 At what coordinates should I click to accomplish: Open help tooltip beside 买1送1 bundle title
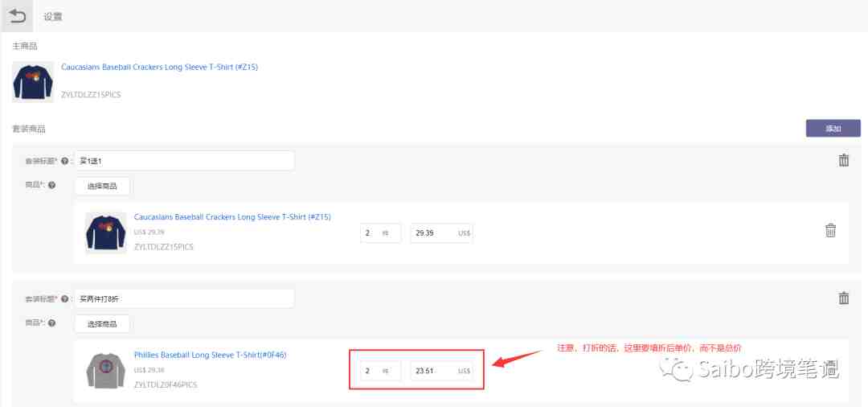click(65, 161)
